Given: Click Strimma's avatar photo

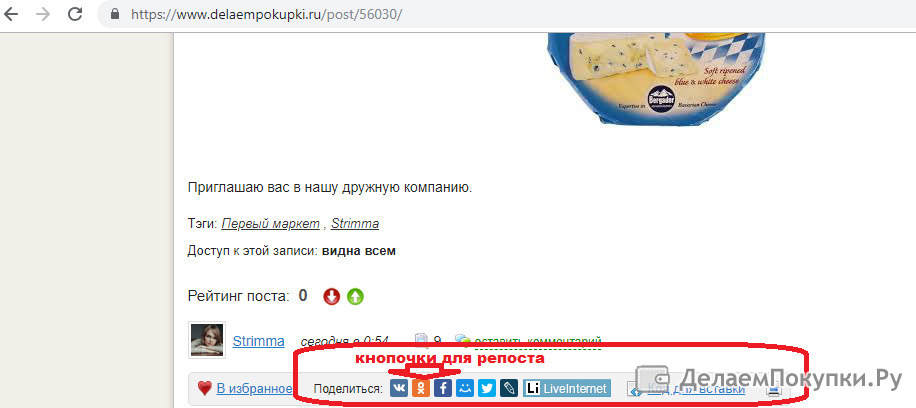Looking at the screenshot, I should (x=207, y=340).
